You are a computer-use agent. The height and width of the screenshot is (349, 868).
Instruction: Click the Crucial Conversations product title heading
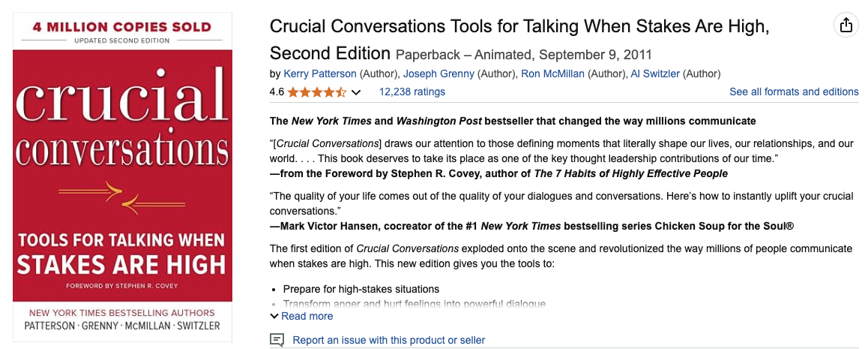coord(519,27)
